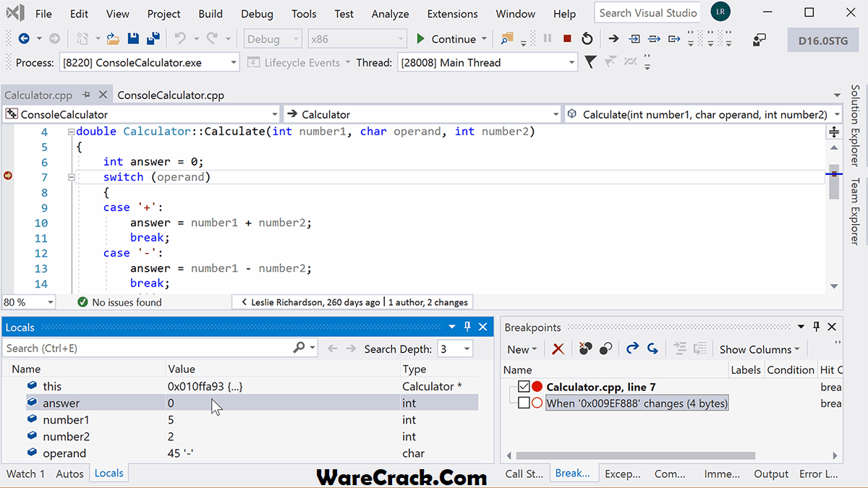Click the editor scrollbar down arrow
Screen dimensions: 868x488
[834, 286]
